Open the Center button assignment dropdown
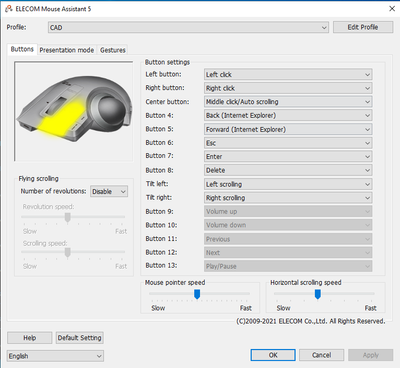The image size is (400, 368). click(288, 102)
